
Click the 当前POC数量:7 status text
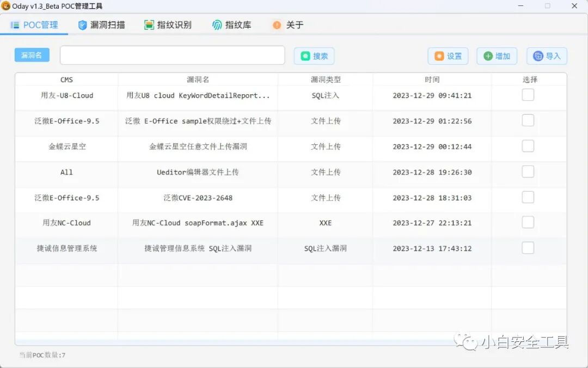click(42, 355)
